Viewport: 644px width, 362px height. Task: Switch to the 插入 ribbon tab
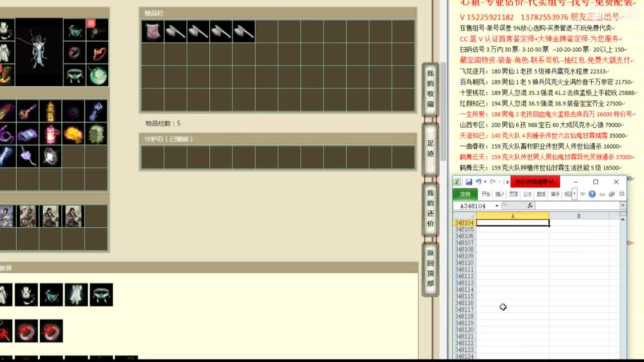pyautogui.click(x=500, y=194)
